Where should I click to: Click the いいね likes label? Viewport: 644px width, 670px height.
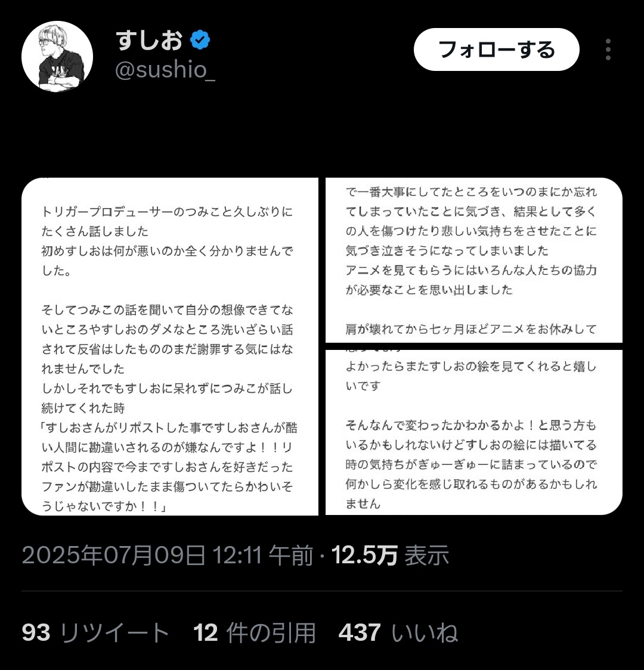pyautogui.click(x=425, y=632)
